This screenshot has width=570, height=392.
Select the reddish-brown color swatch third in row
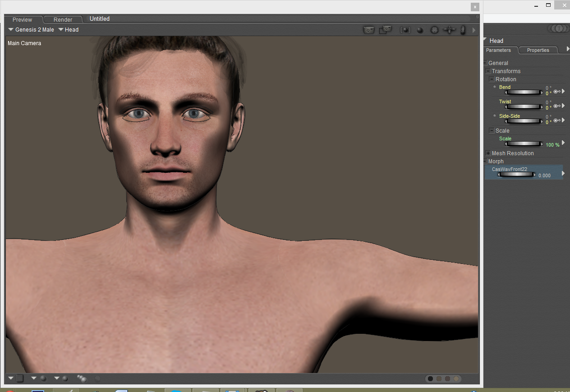(x=447, y=378)
